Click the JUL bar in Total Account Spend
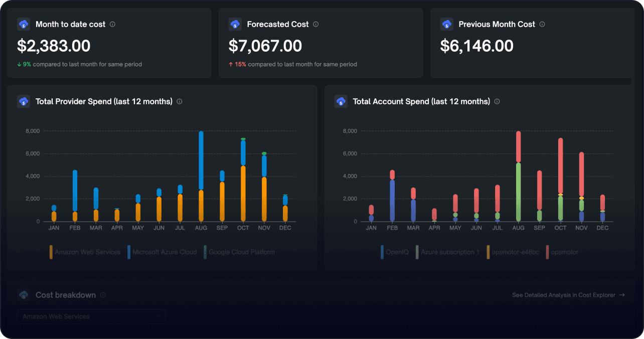Viewport: 644px width, 339px height. pyautogui.click(x=498, y=203)
